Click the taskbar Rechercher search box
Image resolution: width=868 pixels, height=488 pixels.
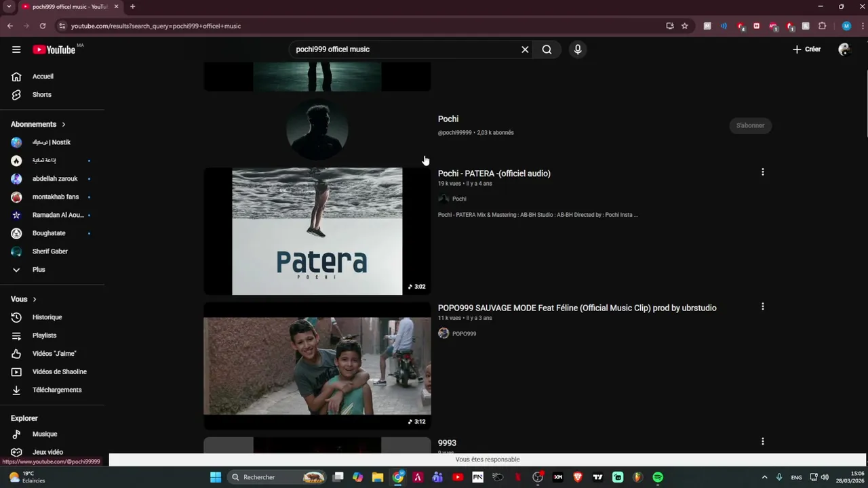(277, 477)
